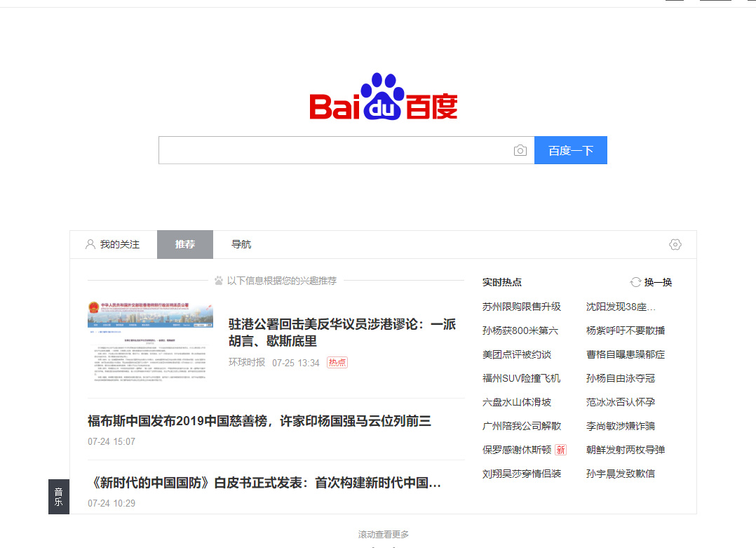Switch to 我的关注 tab
Image resolution: width=756 pixels, height=548 pixels.
114,245
